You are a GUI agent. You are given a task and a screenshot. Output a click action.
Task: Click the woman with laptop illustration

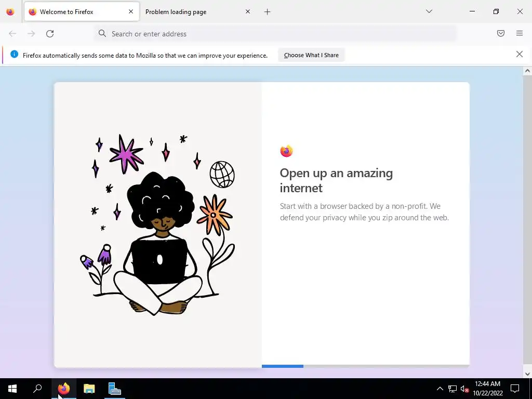157,224
